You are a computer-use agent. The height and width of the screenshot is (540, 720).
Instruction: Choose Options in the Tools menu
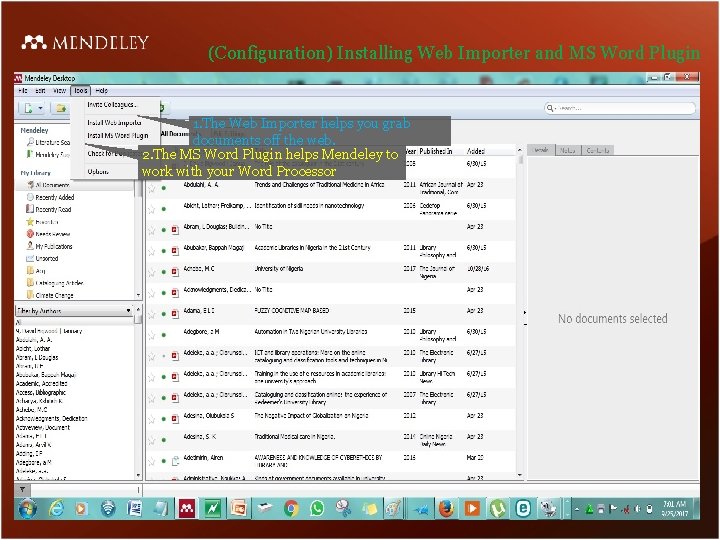tap(98, 172)
